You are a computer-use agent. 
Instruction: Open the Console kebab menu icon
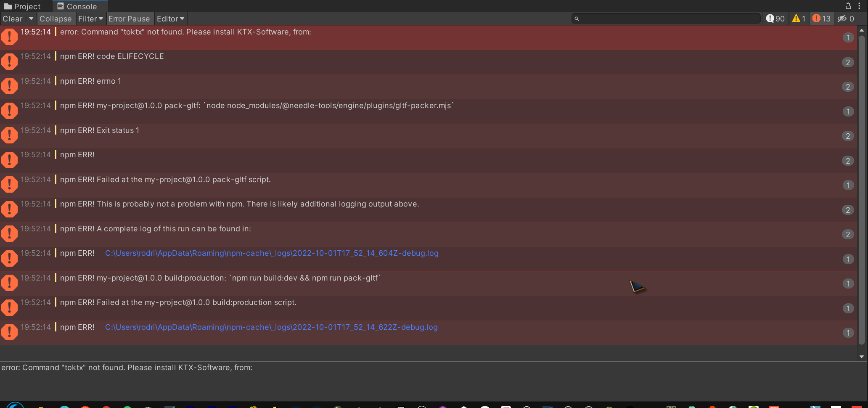(x=860, y=6)
